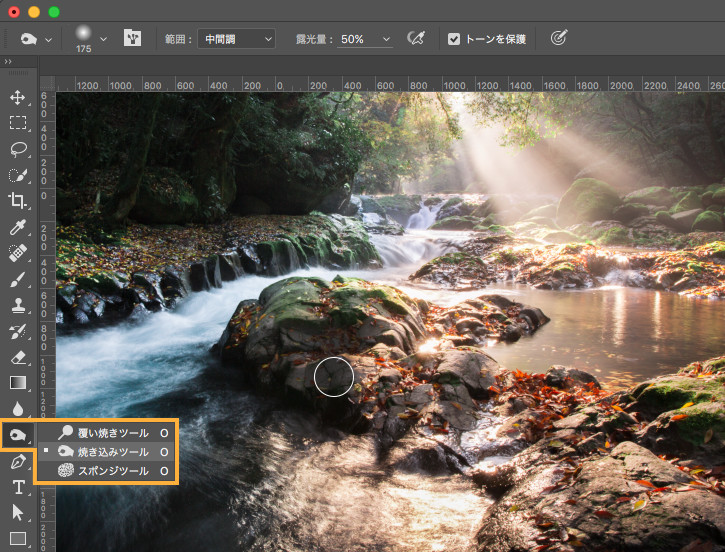Toggle the トーンを保護 checkbox
This screenshot has width=725, height=552.
click(x=454, y=39)
